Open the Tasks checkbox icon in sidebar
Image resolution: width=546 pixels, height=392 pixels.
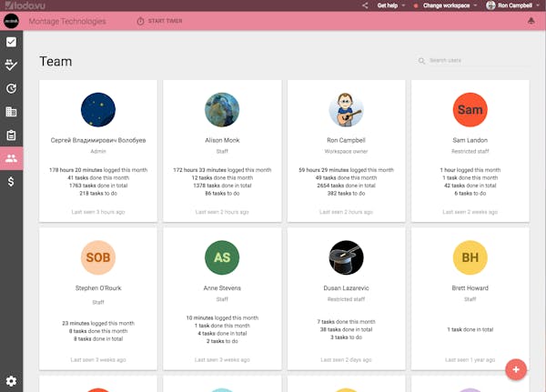pyautogui.click(x=11, y=42)
